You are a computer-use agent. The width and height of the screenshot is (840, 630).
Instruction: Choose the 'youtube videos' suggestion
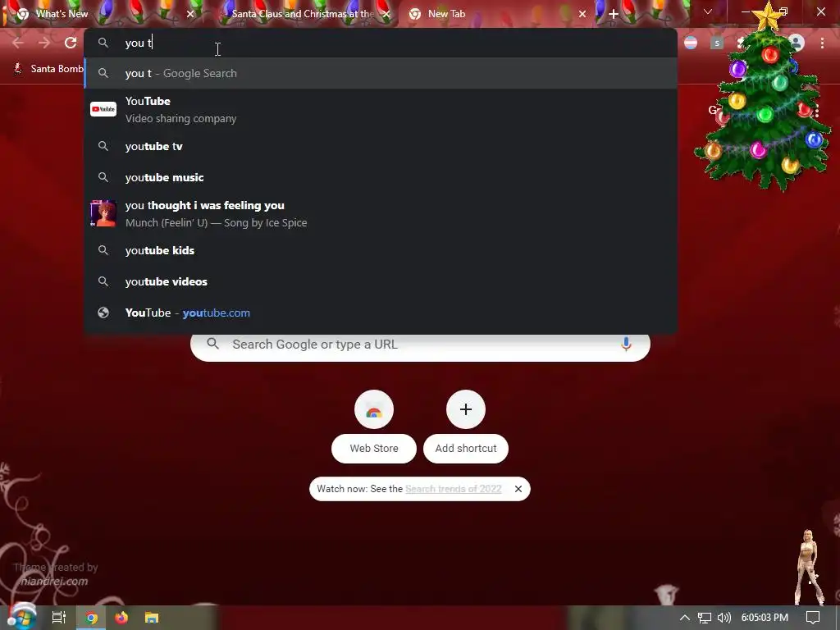[x=381, y=281]
